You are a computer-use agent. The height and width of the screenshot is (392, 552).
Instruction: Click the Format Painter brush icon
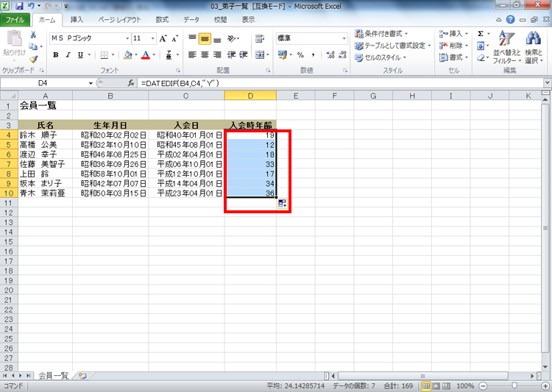[33, 59]
